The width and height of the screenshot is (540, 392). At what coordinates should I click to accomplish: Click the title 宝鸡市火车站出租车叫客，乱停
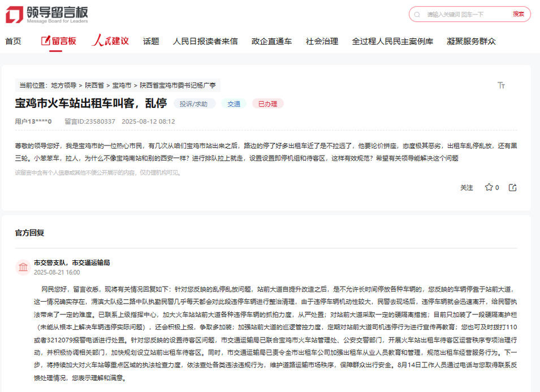[91, 103]
